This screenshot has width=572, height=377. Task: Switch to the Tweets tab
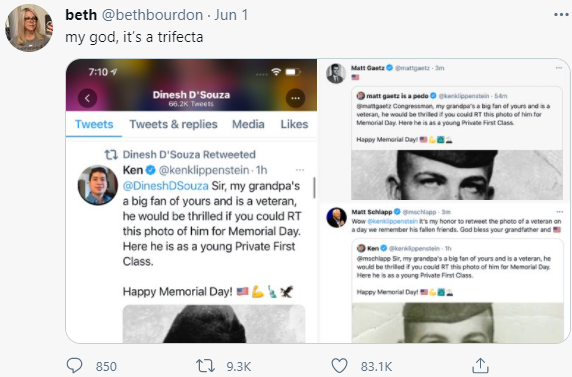coord(94,124)
